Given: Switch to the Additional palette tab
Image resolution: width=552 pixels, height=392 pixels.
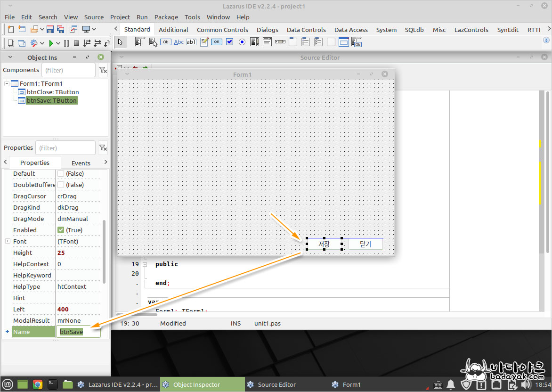Looking at the screenshot, I should 173,30.
